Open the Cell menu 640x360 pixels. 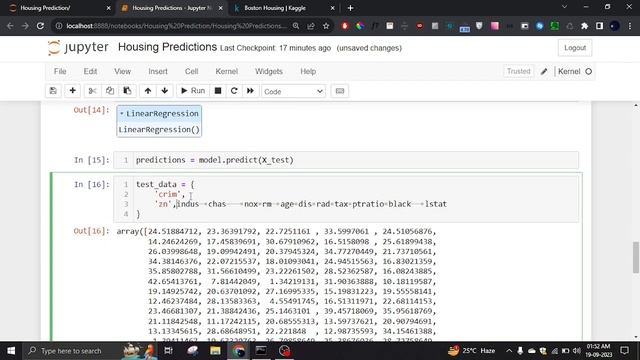(x=191, y=71)
